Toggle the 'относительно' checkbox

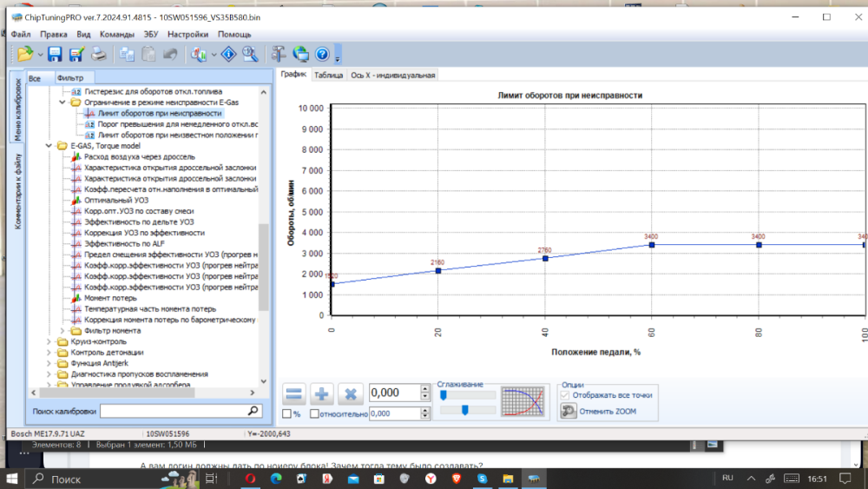314,414
